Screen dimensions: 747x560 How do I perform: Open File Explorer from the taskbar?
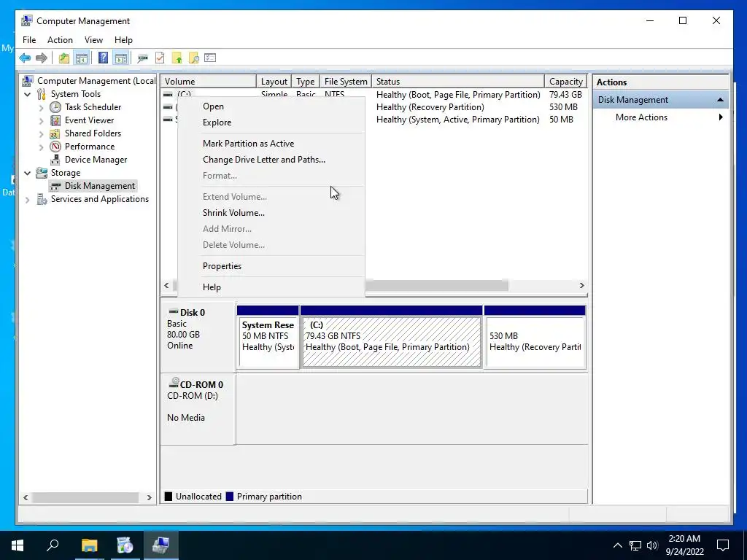pyautogui.click(x=89, y=545)
